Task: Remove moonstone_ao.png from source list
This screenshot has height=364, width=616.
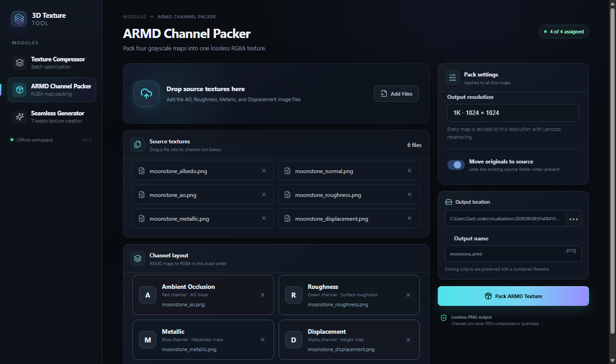Action: (x=264, y=195)
